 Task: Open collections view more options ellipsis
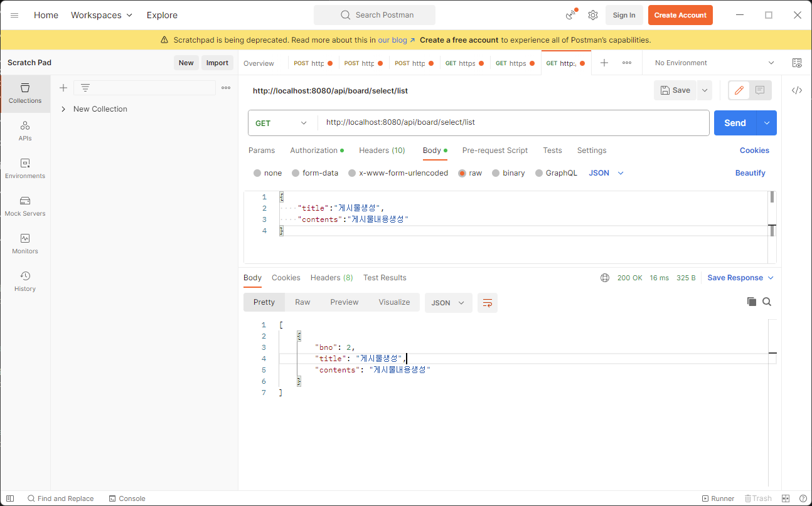tap(226, 88)
